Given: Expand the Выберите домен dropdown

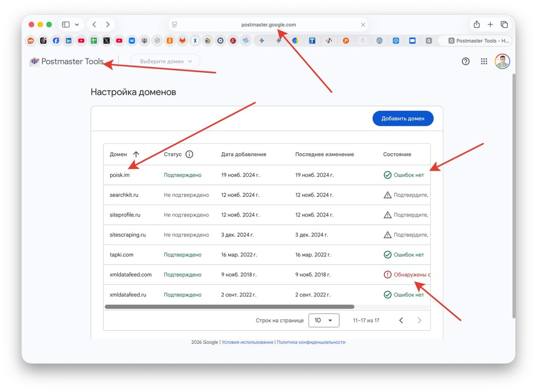Looking at the screenshot, I should click(x=166, y=61).
